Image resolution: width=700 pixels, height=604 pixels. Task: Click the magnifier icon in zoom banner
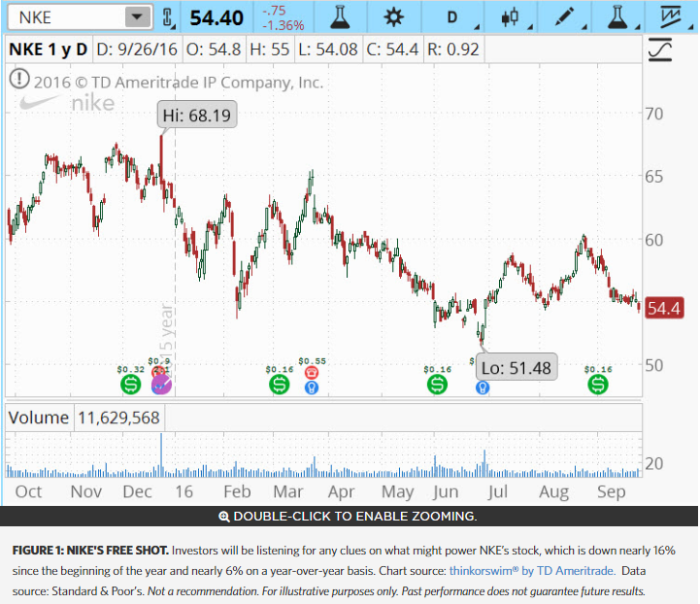223,517
